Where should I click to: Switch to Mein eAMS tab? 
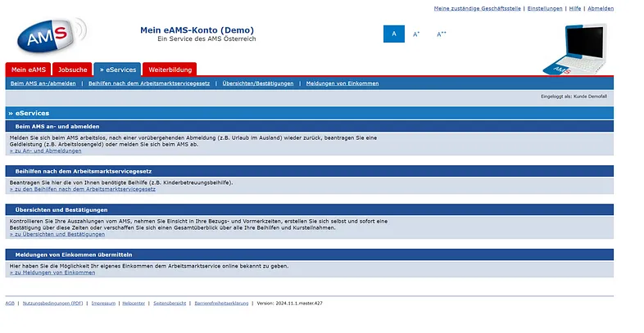29,70
